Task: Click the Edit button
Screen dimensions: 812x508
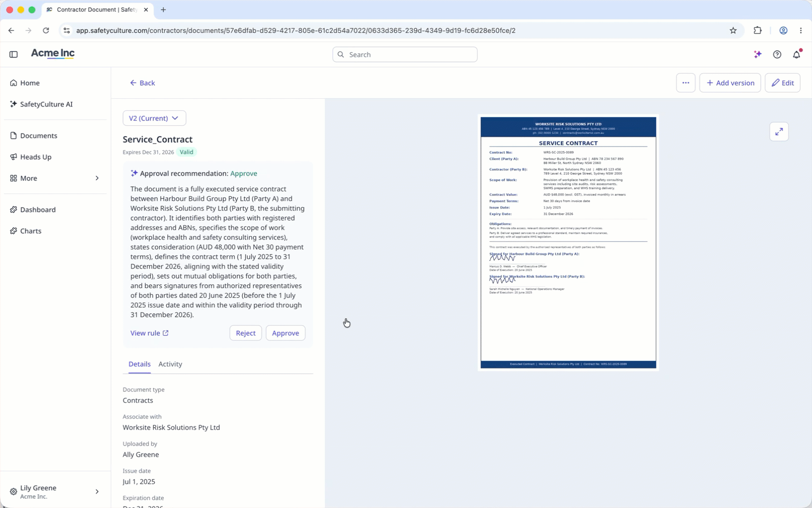Action: pos(783,83)
